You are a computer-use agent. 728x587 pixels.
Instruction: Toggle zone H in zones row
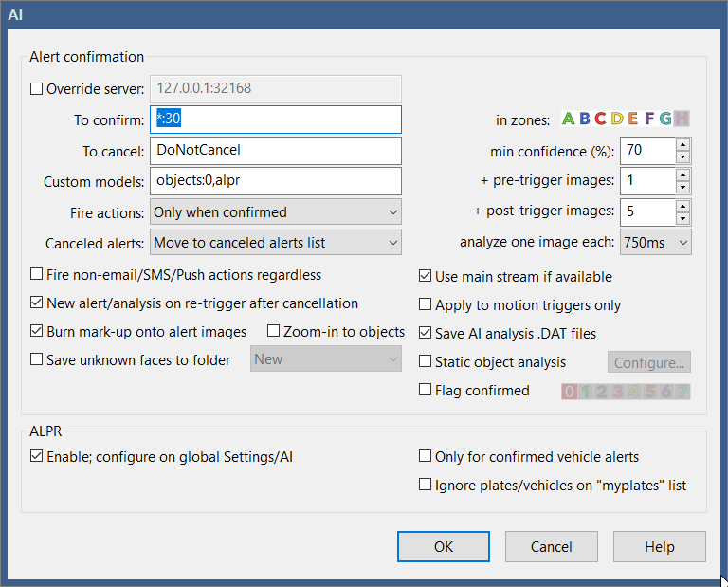[682, 119]
